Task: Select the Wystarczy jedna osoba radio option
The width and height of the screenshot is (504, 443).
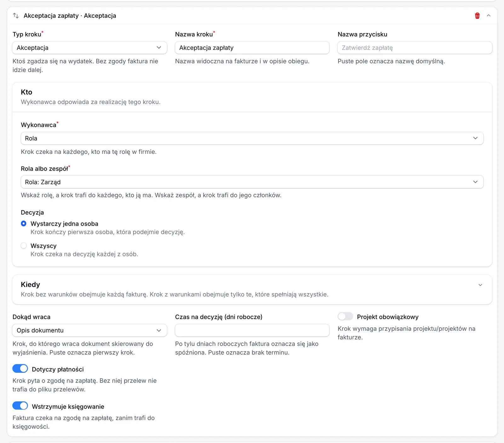Action: tap(24, 224)
